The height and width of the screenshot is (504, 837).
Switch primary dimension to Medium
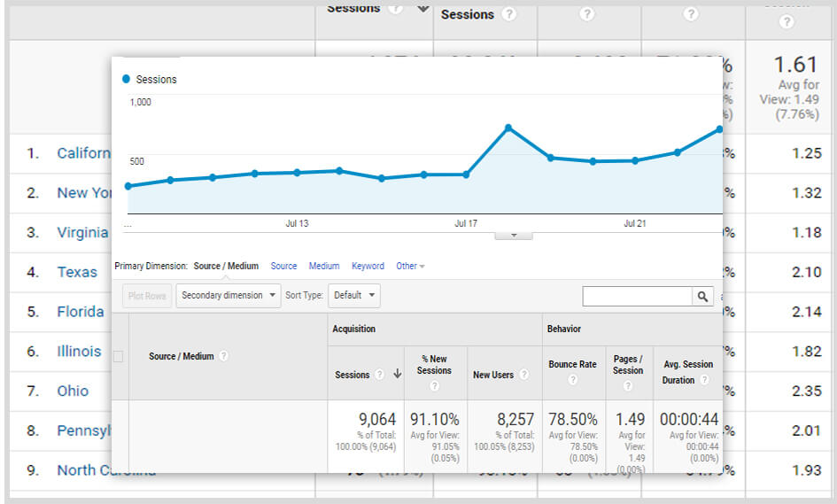[324, 266]
